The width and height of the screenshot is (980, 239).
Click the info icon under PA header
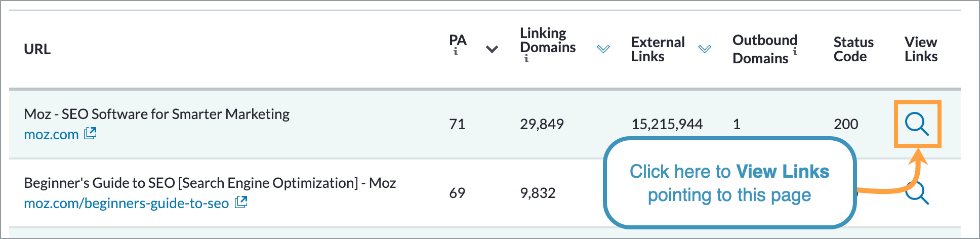456,52
